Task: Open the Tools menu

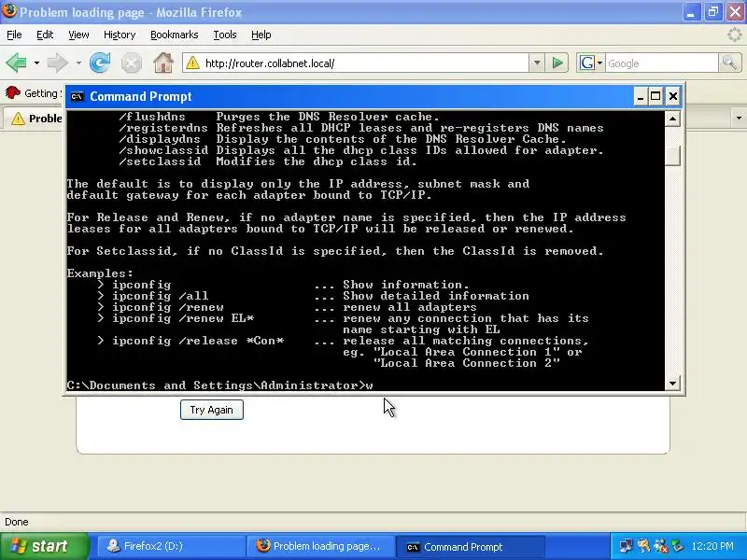Action: point(225,35)
